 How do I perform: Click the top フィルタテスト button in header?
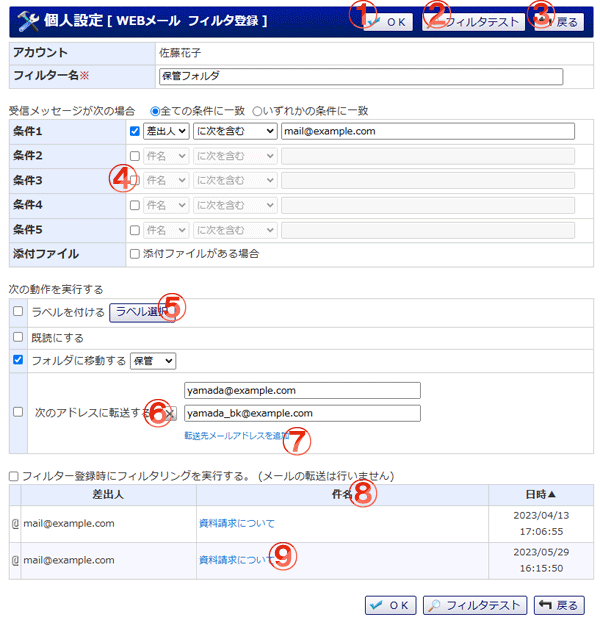click(x=473, y=22)
